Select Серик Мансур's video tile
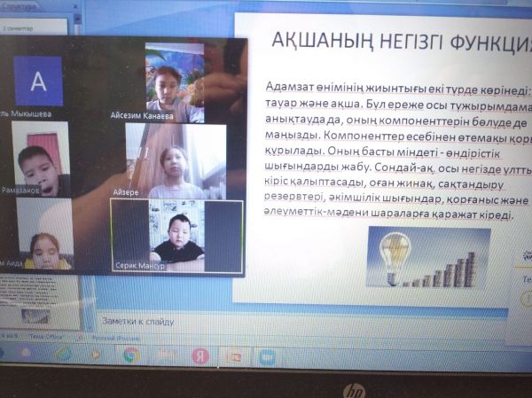 point(176,236)
